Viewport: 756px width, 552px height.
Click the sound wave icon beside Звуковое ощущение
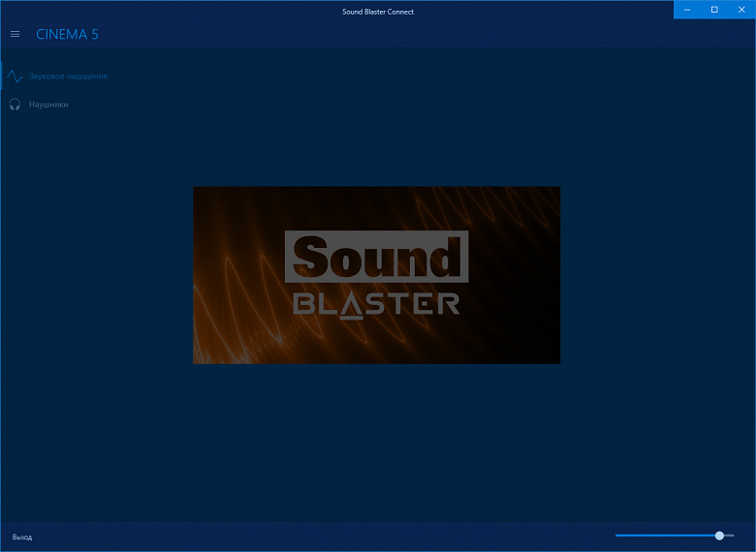pyautogui.click(x=15, y=77)
